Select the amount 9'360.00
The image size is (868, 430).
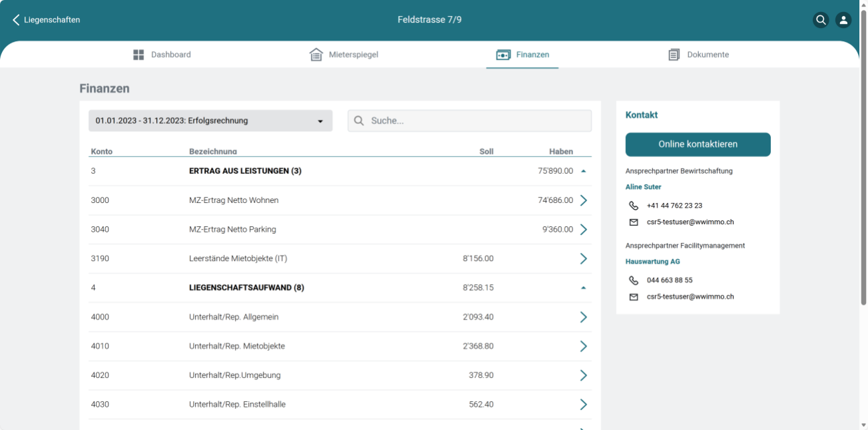[x=558, y=230]
